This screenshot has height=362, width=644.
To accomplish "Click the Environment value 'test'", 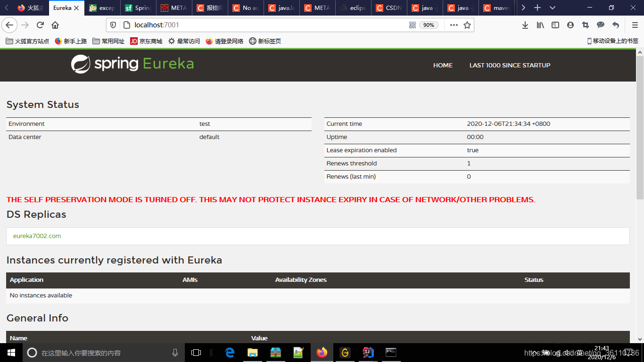I will coord(205,124).
